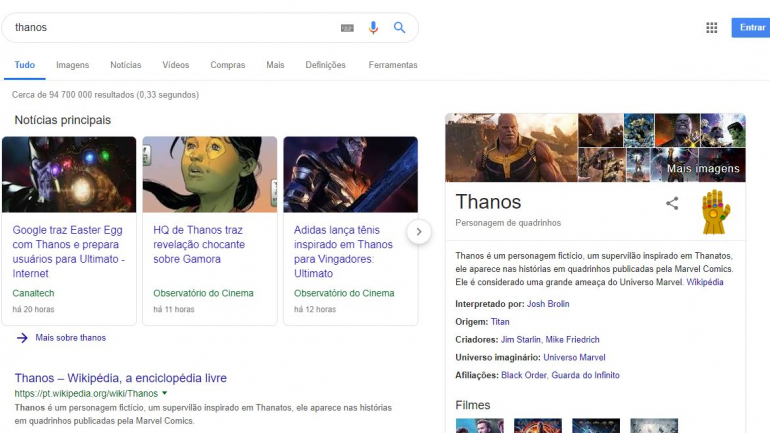The width and height of the screenshot is (770, 433).
Task: Open the Google apps grid
Action: (x=712, y=27)
